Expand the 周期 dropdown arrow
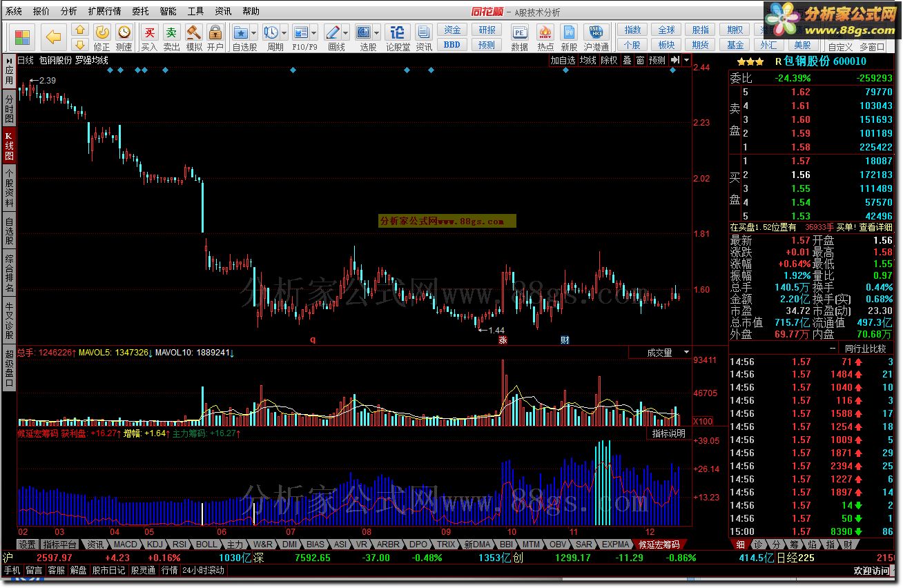 [x=284, y=32]
